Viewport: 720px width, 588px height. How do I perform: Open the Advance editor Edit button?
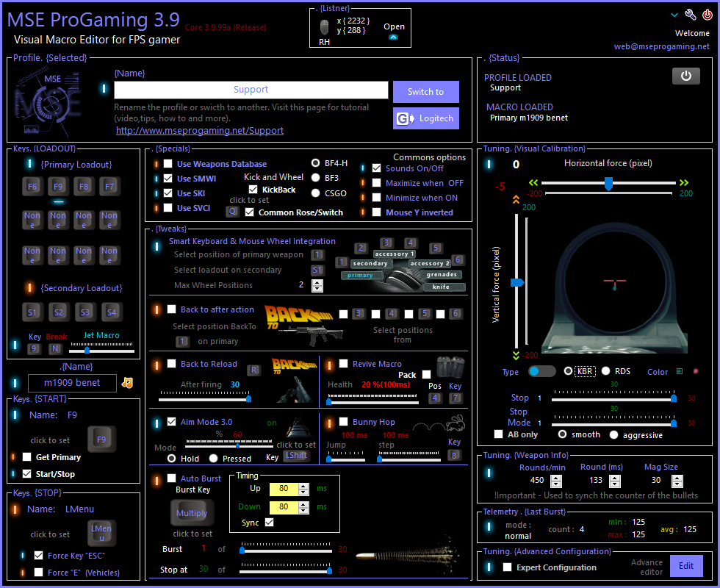686,566
